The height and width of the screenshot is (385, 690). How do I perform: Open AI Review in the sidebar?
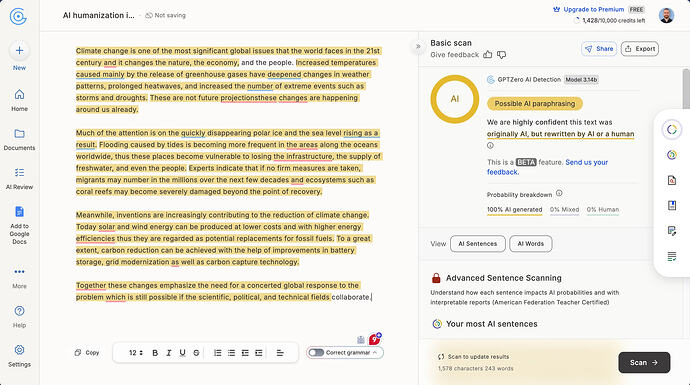tap(19, 179)
